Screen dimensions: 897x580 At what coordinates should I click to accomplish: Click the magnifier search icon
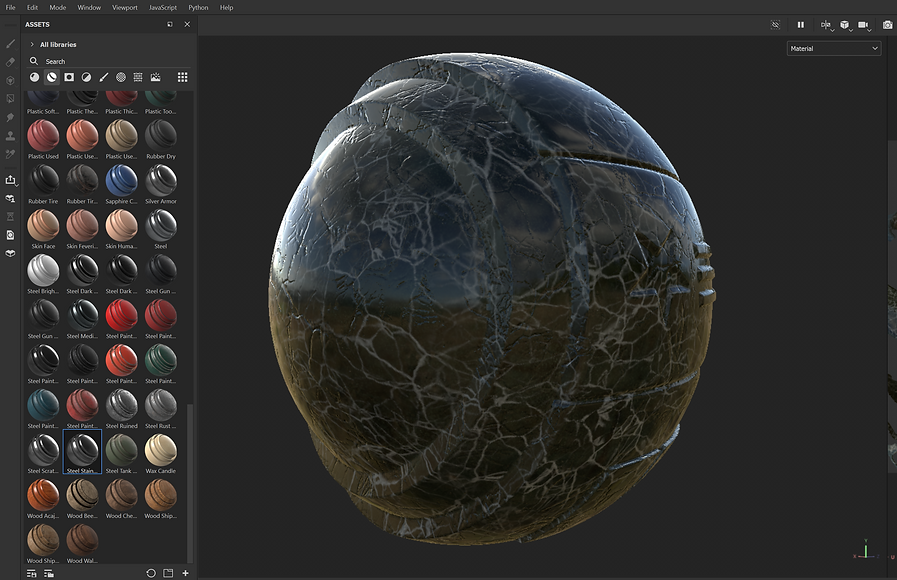[34, 61]
